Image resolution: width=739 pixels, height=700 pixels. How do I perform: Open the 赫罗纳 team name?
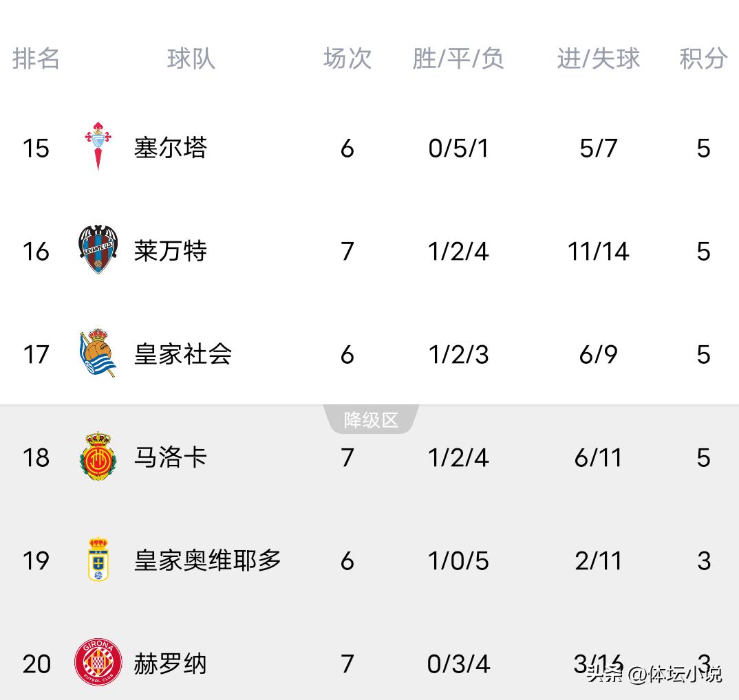[x=170, y=664]
